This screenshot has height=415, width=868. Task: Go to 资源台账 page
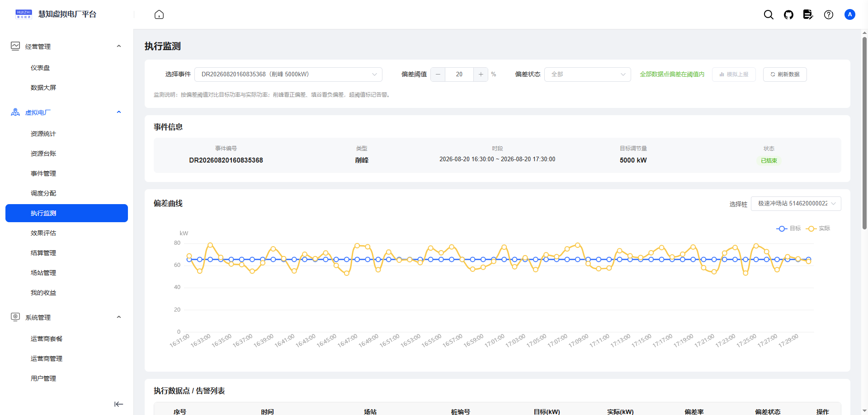[66, 154]
